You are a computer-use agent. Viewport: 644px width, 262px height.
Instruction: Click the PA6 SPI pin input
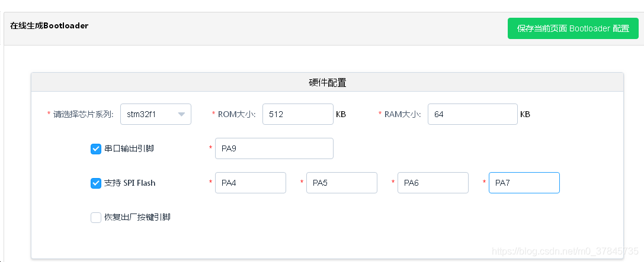click(432, 183)
